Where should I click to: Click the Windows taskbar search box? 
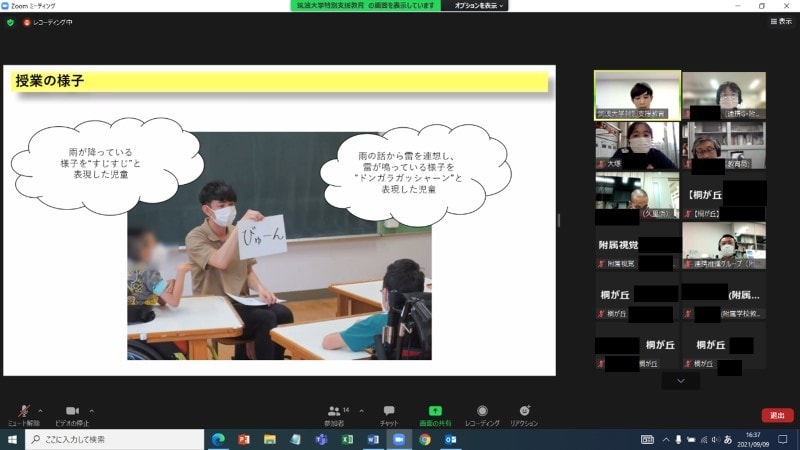pyautogui.click(x=110, y=439)
